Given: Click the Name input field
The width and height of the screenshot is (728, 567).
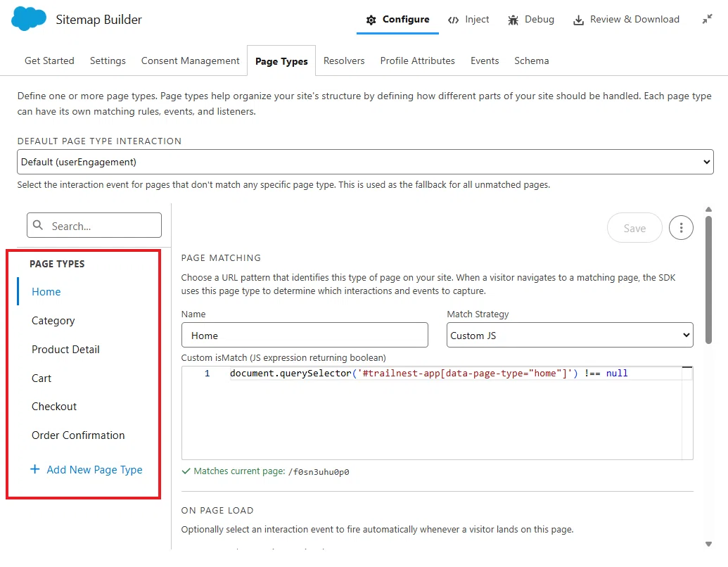Looking at the screenshot, I should click(305, 336).
